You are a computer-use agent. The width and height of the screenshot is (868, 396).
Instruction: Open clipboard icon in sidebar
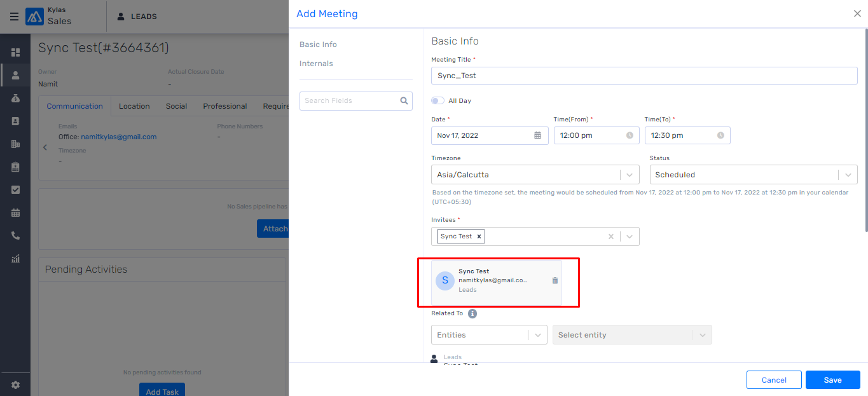[x=15, y=167]
